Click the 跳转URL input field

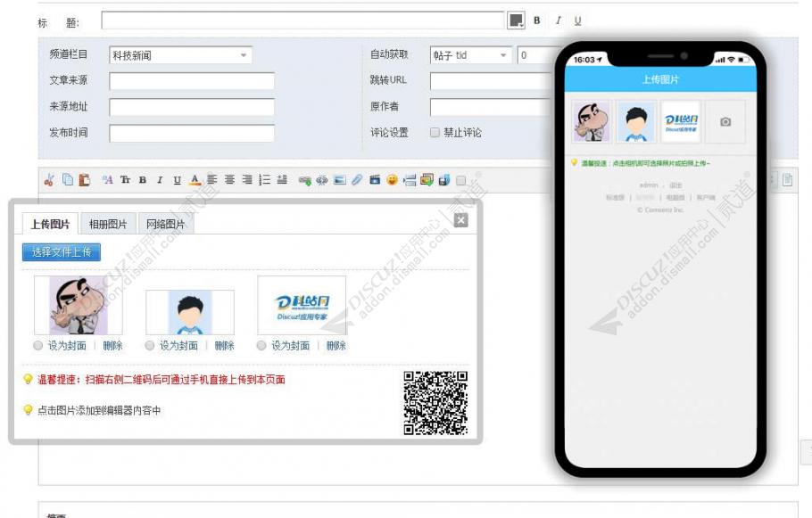[491, 81]
